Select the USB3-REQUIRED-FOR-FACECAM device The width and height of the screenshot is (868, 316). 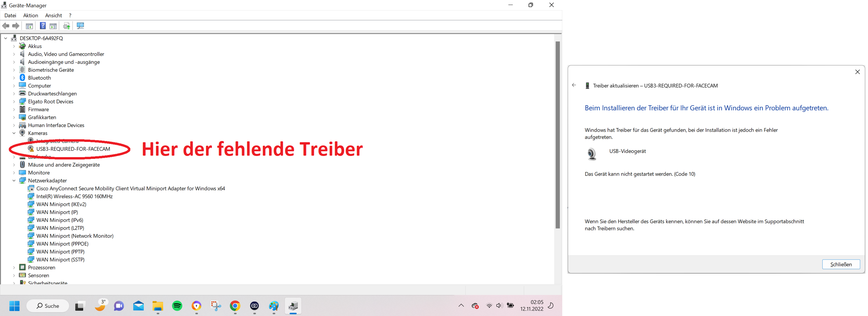[73, 149]
